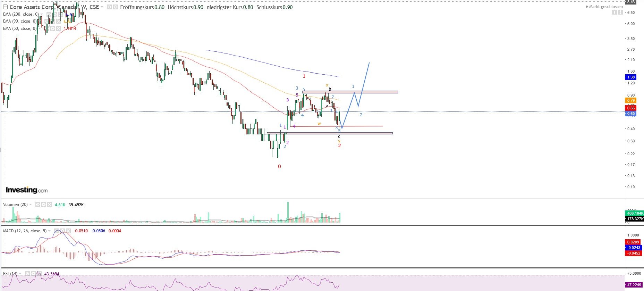Open the EMA 200 indicator settings gear
Viewport: 644px width, 291px height.
pos(54,14)
